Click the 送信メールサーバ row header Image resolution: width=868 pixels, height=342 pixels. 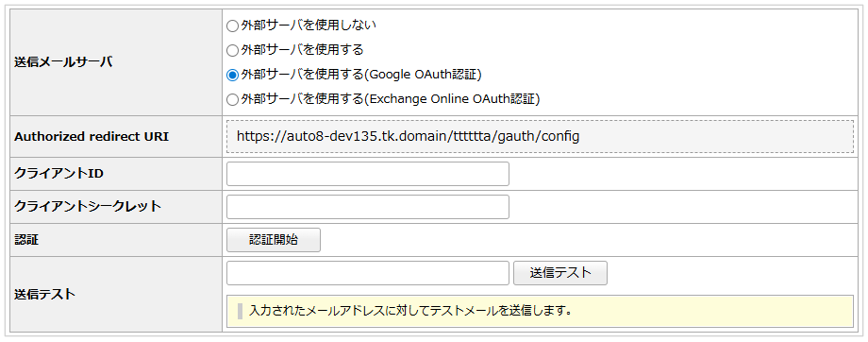(x=63, y=62)
